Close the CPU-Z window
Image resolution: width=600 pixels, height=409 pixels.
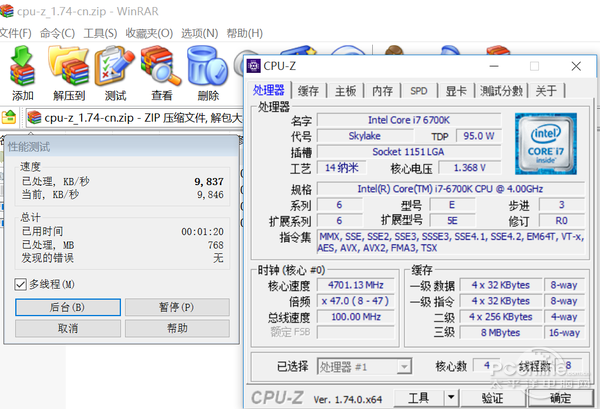click(576, 66)
